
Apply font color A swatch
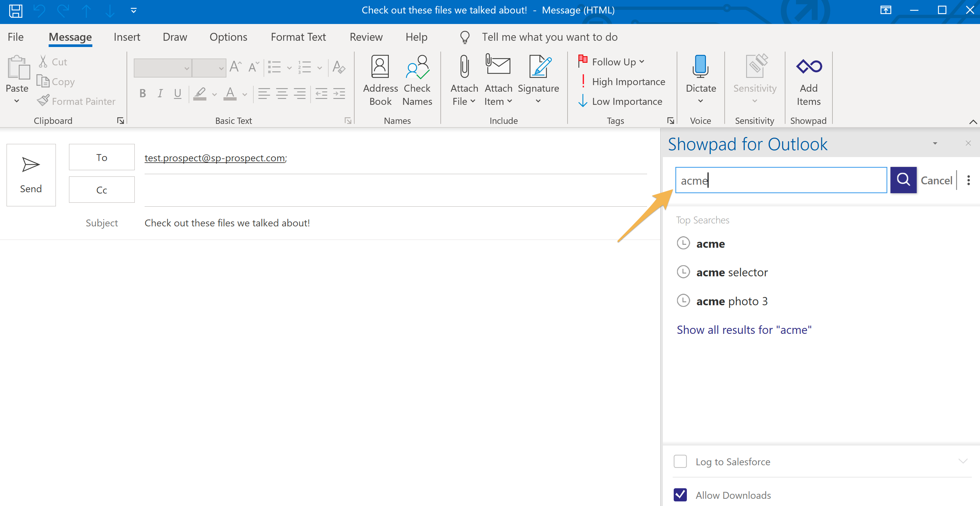230,93
